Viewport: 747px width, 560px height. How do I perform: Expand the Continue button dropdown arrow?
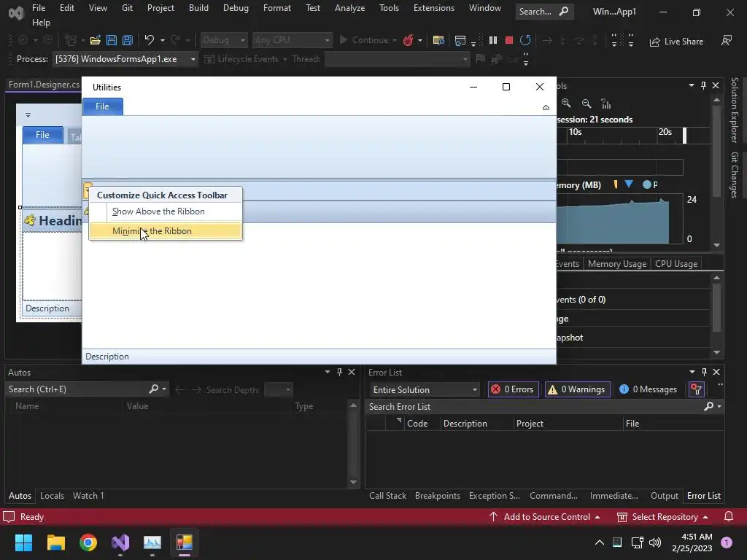[395, 41]
